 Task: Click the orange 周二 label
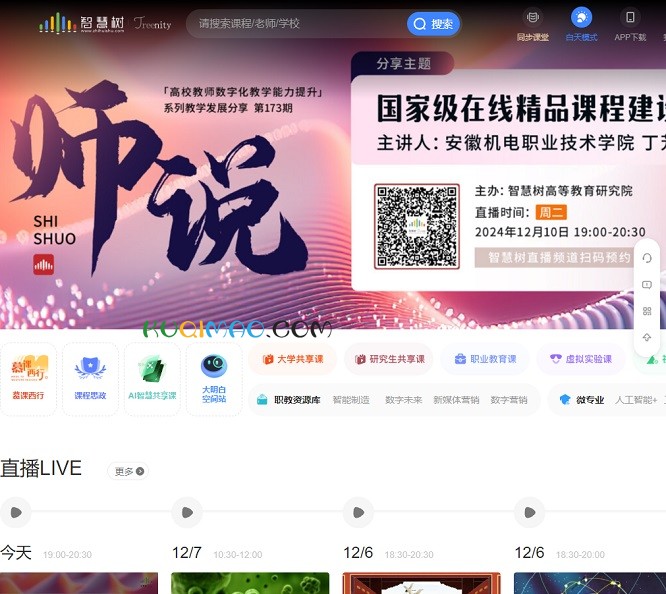coord(551,212)
